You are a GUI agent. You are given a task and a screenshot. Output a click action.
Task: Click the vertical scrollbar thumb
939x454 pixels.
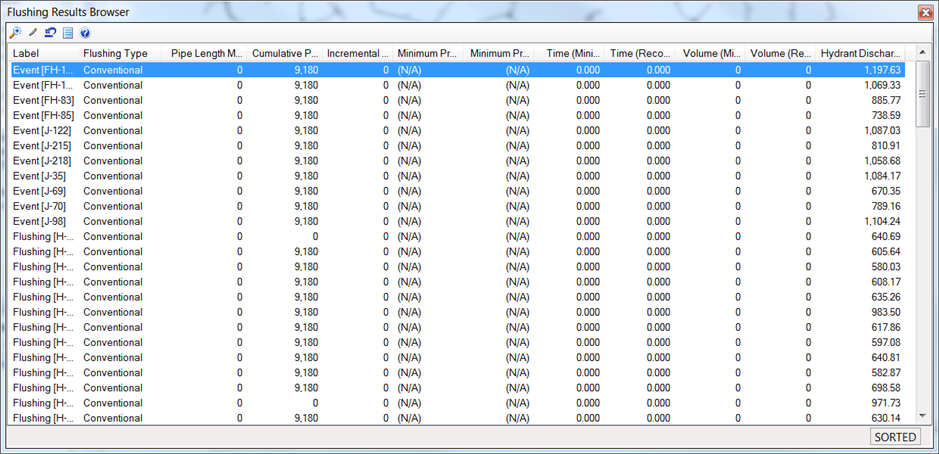pyautogui.click(x=923, y=93)
